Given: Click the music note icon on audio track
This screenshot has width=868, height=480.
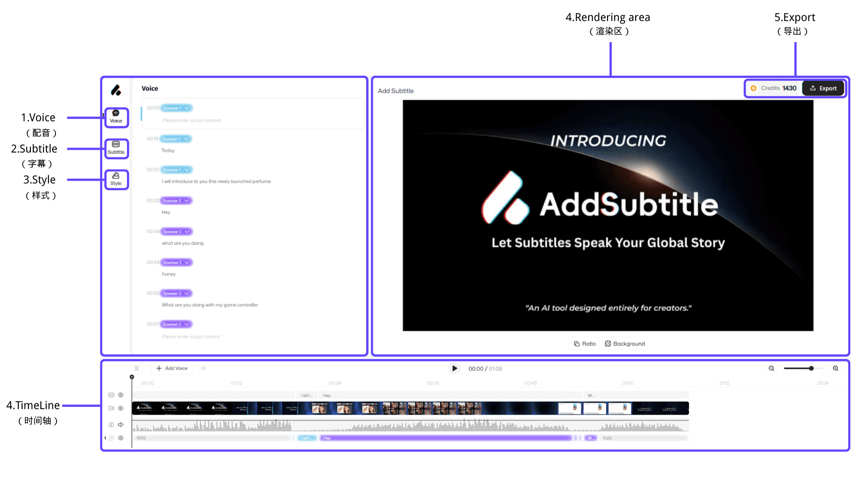Looking at the screenshot, I should [111, 425].
